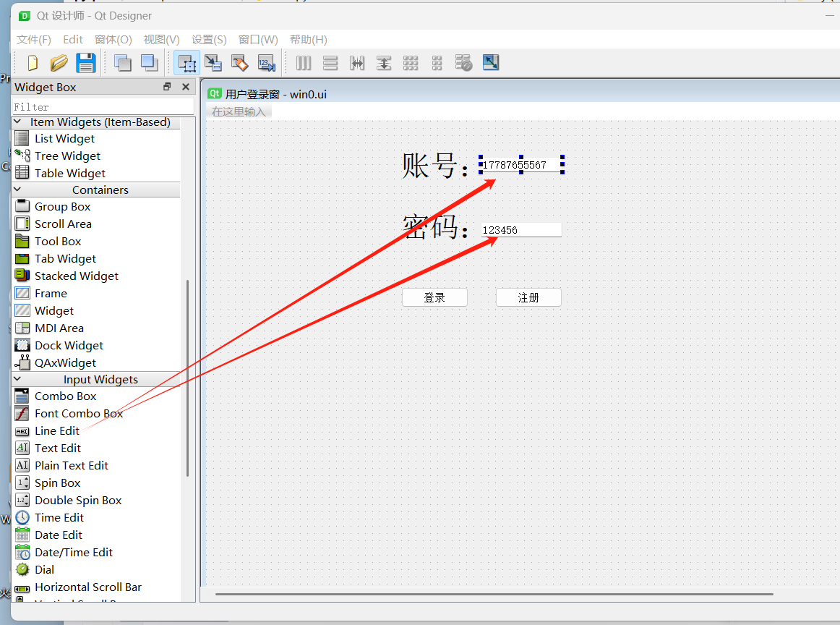840x625 pixels.
Task: Collapse Item Widgets (Item-Based) category
Action: 17,122
